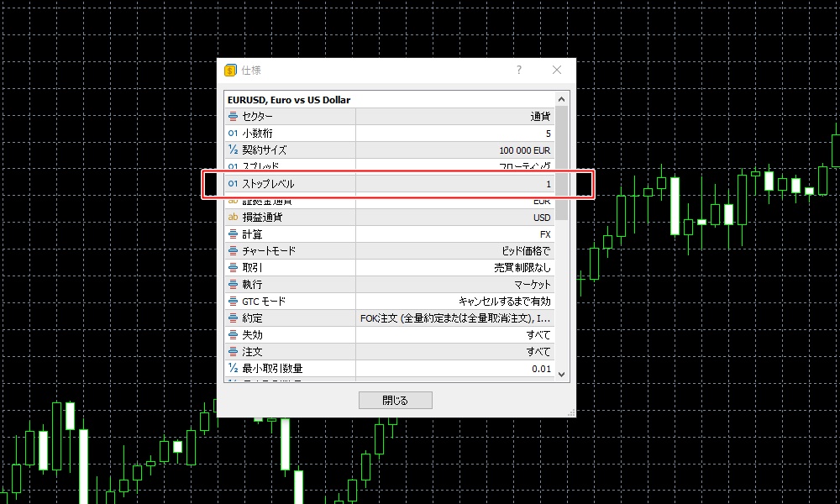
Task: Click the 契約サイズ fraction icon
Action: [x=234, y=150]
